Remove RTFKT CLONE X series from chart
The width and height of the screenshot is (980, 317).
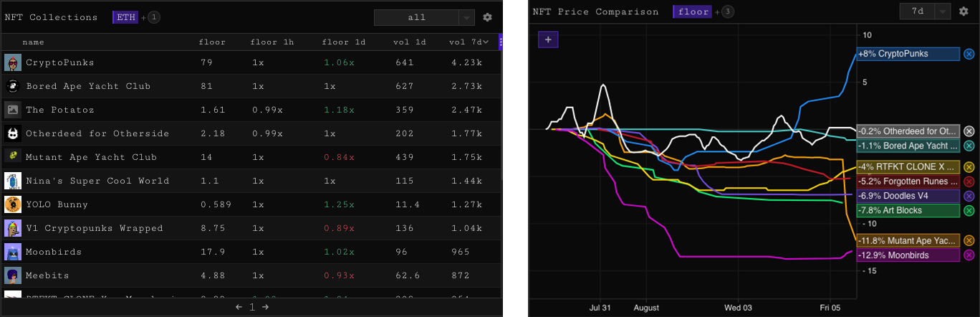coord(969,167)
